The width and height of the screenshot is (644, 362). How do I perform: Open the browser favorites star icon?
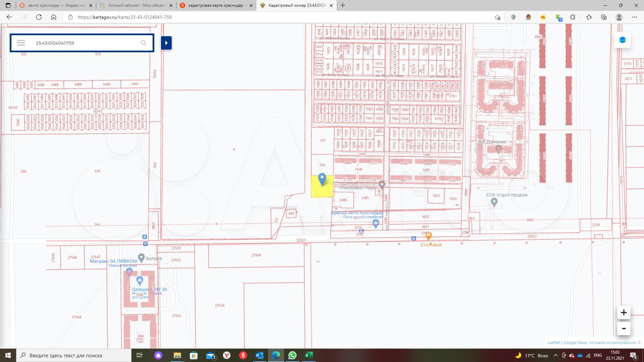[589, 17]
